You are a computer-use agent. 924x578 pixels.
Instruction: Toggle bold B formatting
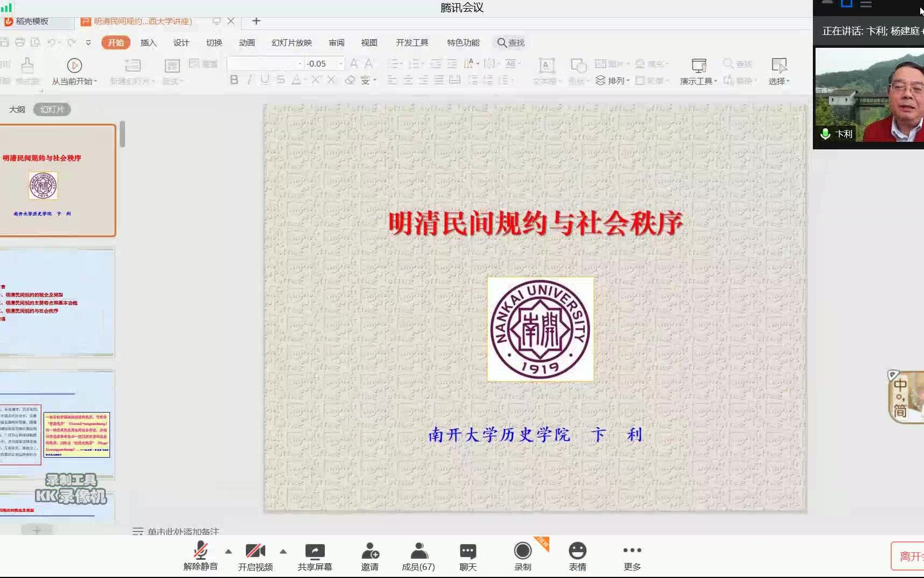pyautogui.click(x=234, y=80)
